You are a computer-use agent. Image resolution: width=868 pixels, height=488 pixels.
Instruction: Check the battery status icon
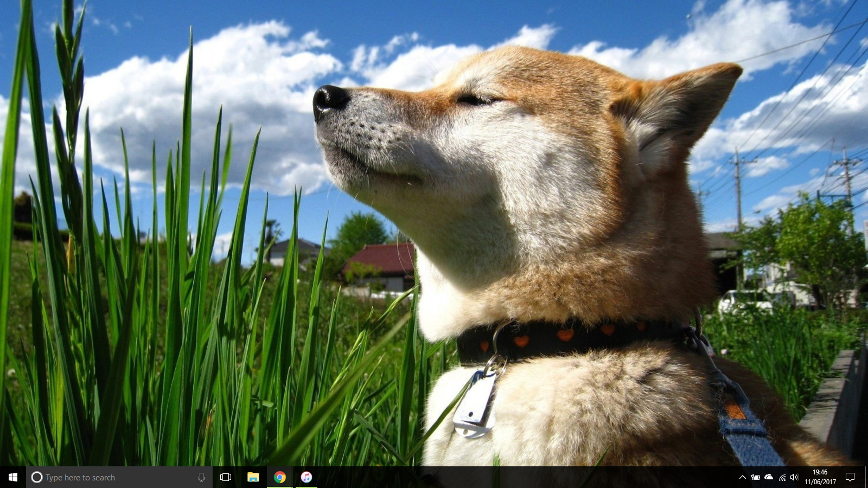pyautogui.click(x=755, y=477)
